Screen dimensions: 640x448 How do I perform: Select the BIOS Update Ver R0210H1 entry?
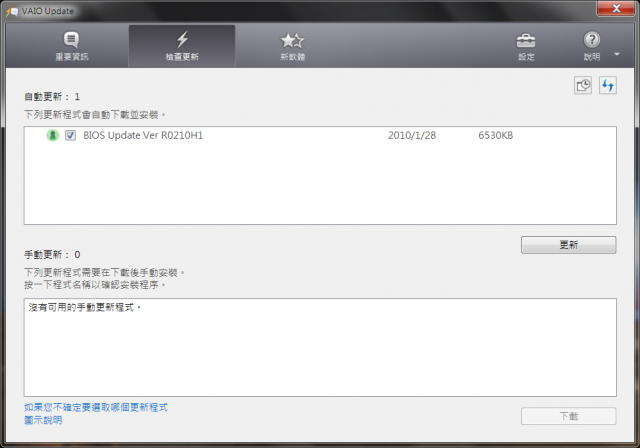coord(143,135)
